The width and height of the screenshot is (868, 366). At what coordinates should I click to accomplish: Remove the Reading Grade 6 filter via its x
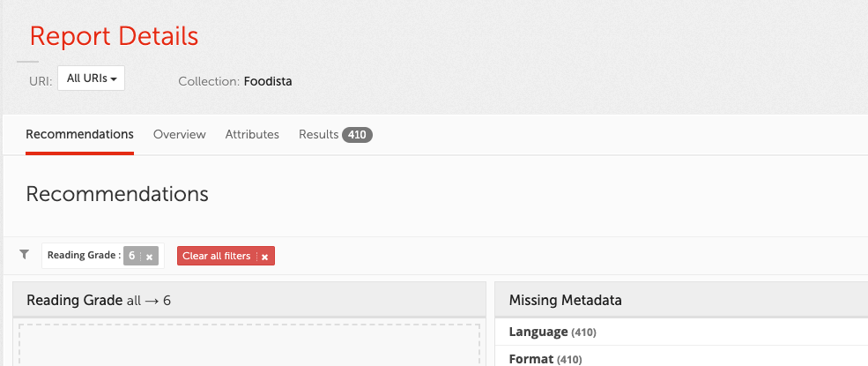pyautogui.click(x=150, y=257)
